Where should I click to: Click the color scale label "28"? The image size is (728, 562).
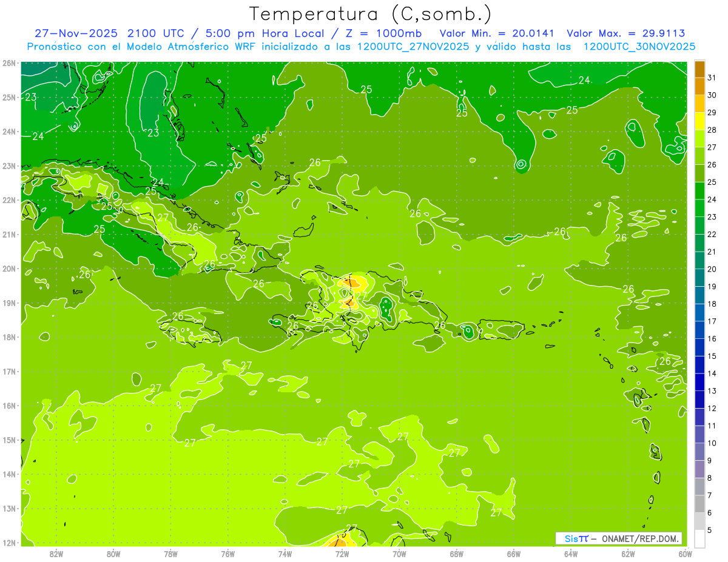pos(712,130)
